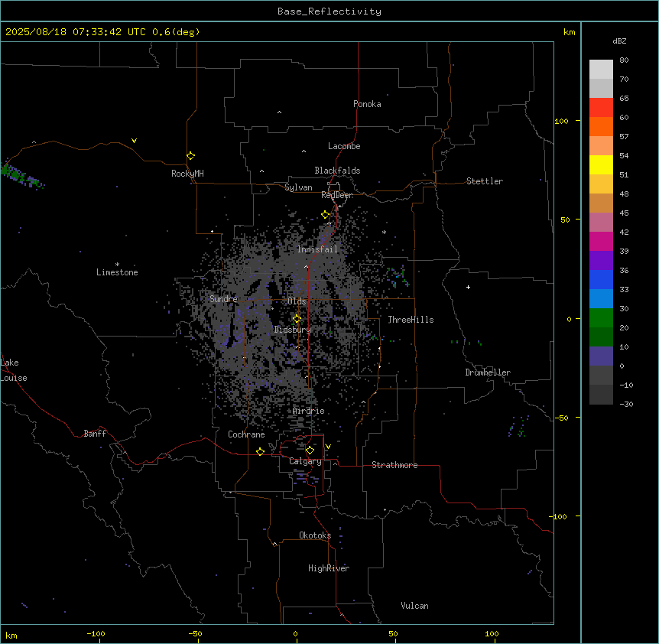This screenshot has width=659, height=644.
Task: Select the Drumheller label
Action: point(488,372)
